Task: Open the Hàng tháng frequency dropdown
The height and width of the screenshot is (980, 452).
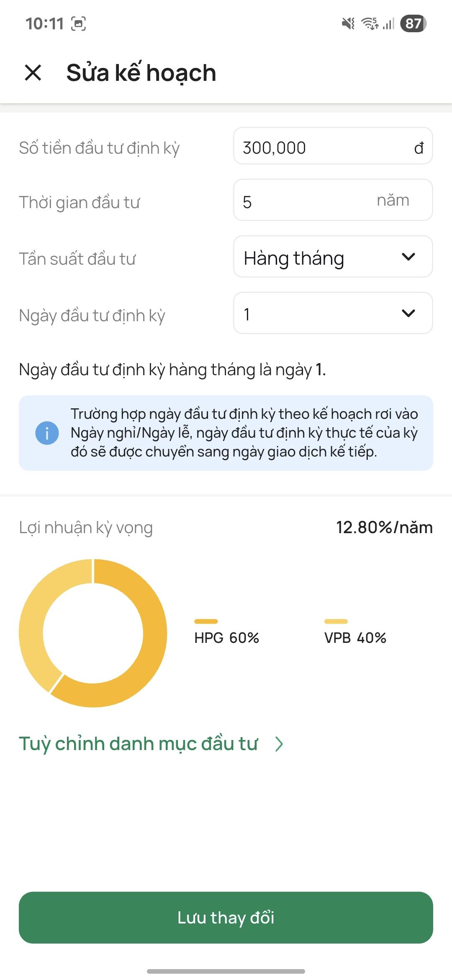Action: pos(333,257)
